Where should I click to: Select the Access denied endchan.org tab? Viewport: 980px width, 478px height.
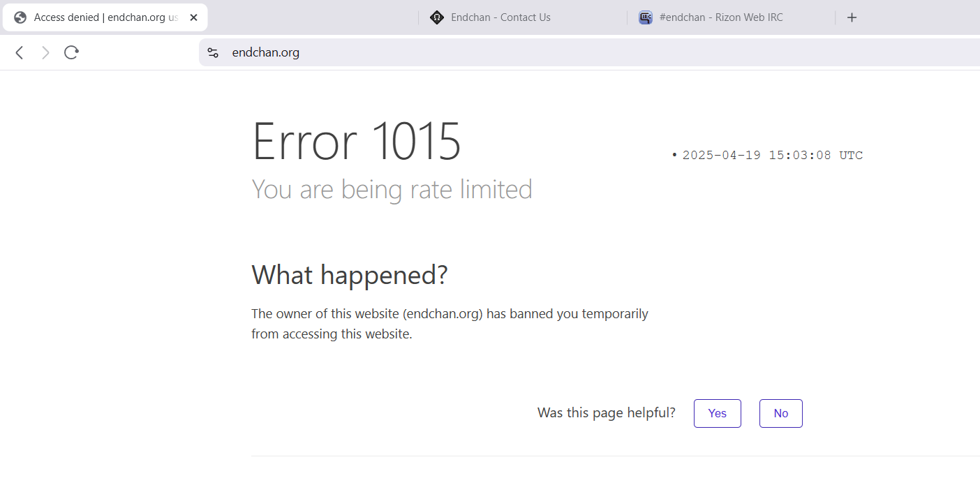click(x=106, y=17)
